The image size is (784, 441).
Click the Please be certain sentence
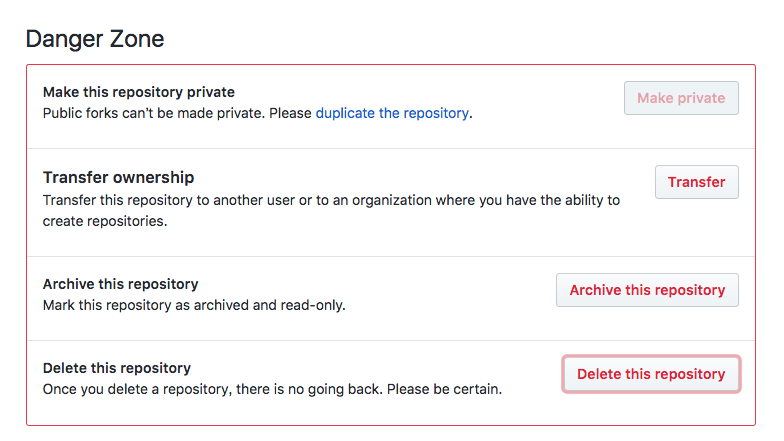(x=444, y=389)
